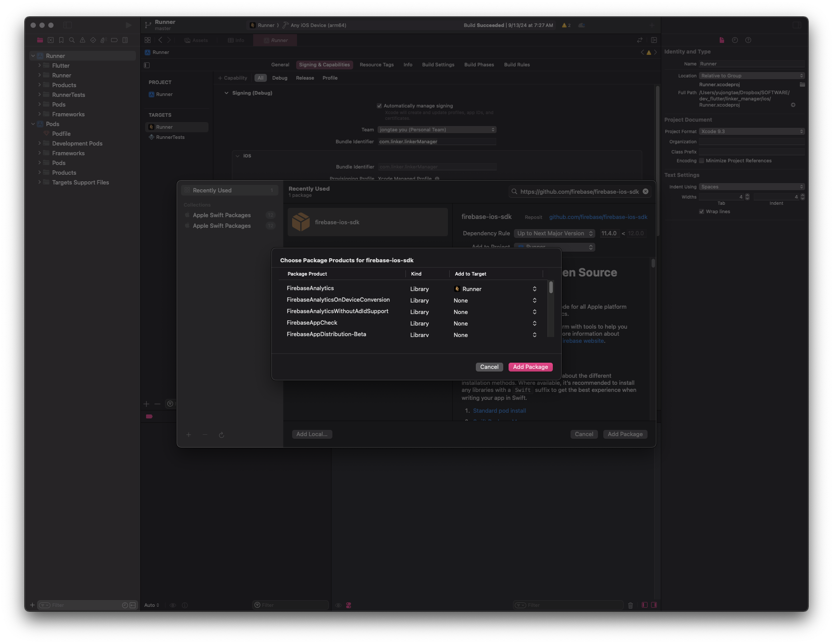Switch to the Build Phases tab
833x644 pixels.
tap(478, 65)
